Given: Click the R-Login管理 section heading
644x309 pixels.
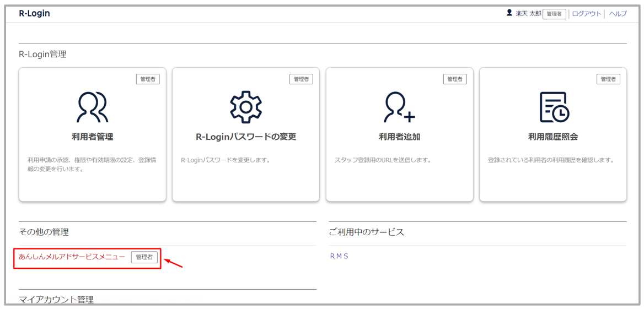Looking at the screenshot, I should coord(42,54).
